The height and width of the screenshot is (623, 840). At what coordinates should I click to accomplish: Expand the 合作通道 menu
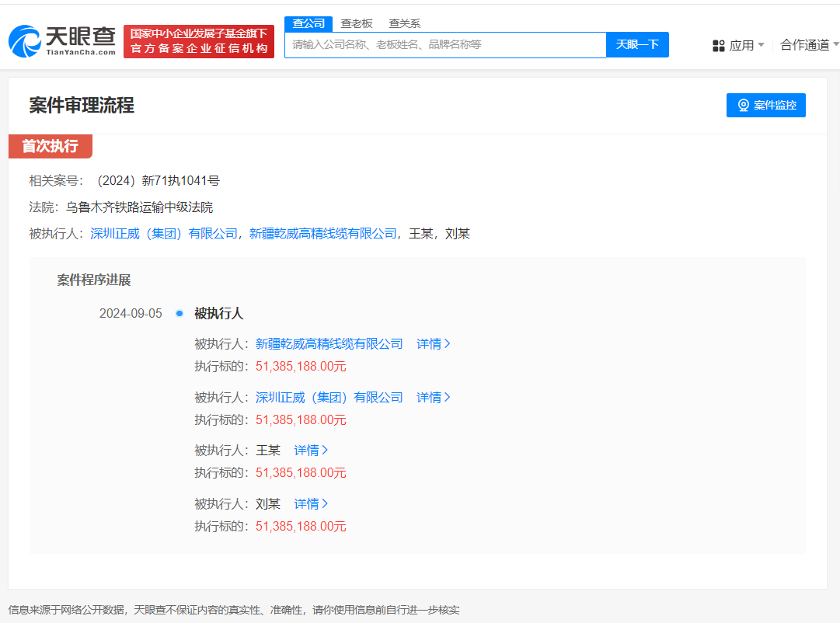(x=810, y=45)
